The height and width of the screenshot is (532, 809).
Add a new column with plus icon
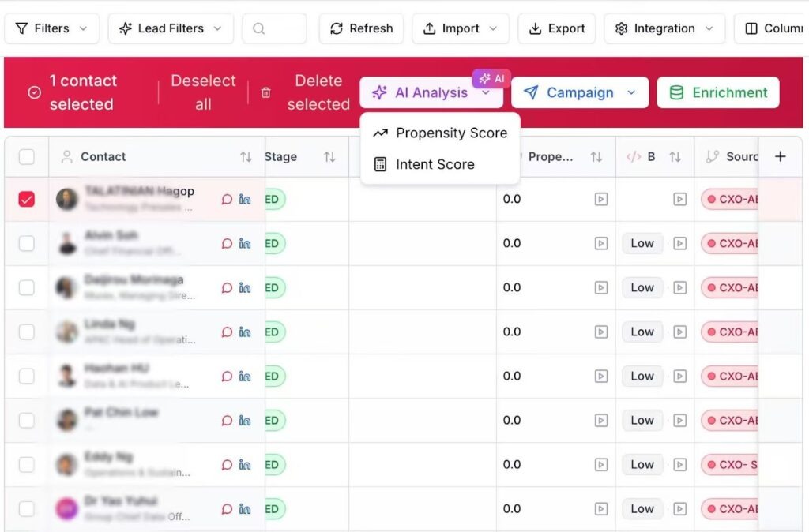point(780,156)
